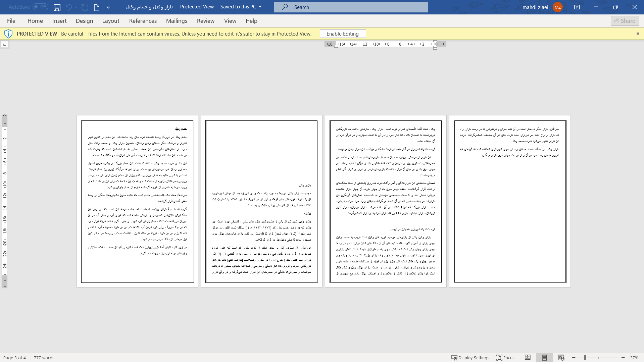This screenshot has width=644, height=362.
Task: Click the Undo icon
Action: coord(68,7)
